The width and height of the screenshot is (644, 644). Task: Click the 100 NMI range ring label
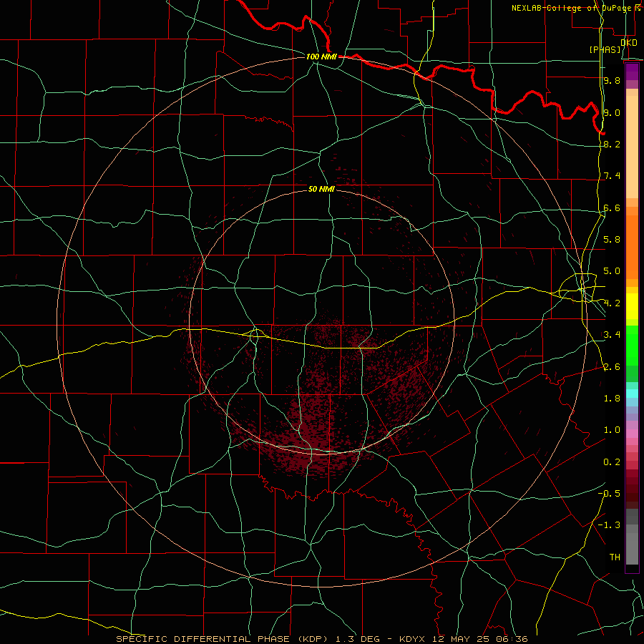321,57
